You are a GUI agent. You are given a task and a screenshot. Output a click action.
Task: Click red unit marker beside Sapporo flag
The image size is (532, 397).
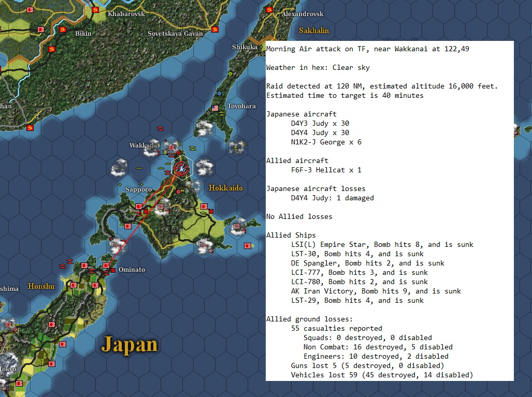click(x=146, y=211)
